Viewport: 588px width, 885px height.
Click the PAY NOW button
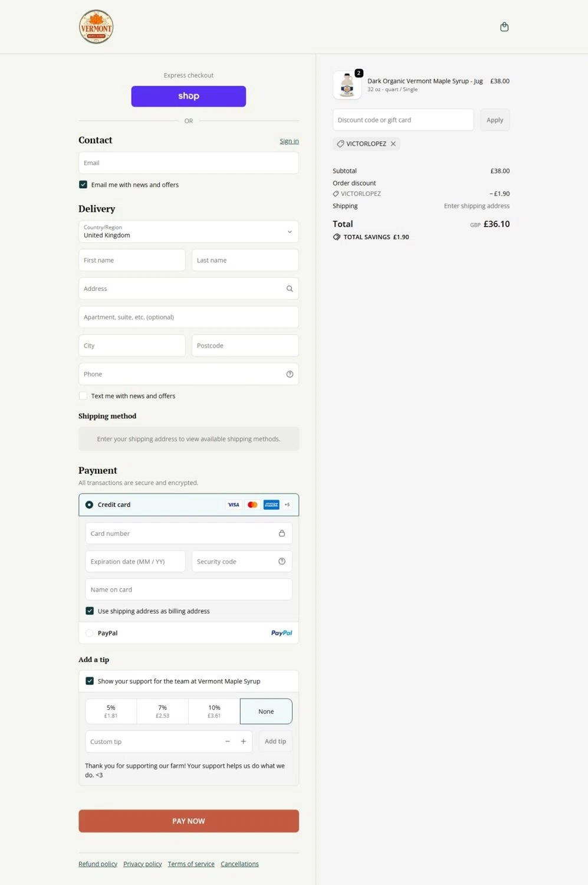(x=189, y=821)
